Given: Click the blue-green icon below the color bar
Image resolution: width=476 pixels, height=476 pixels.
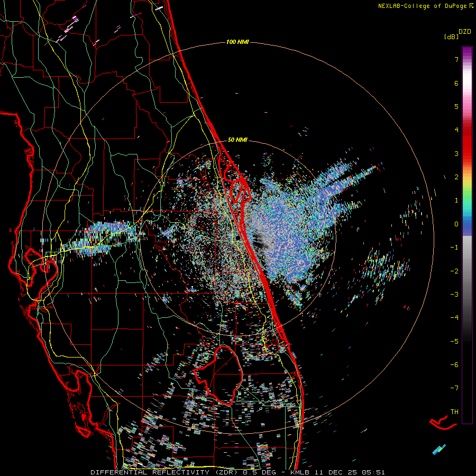Looking at the screenshot, I should coord(439,450).
